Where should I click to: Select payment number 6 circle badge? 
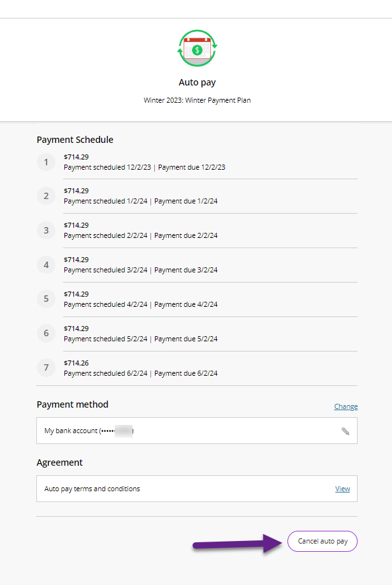coord(46,333)
